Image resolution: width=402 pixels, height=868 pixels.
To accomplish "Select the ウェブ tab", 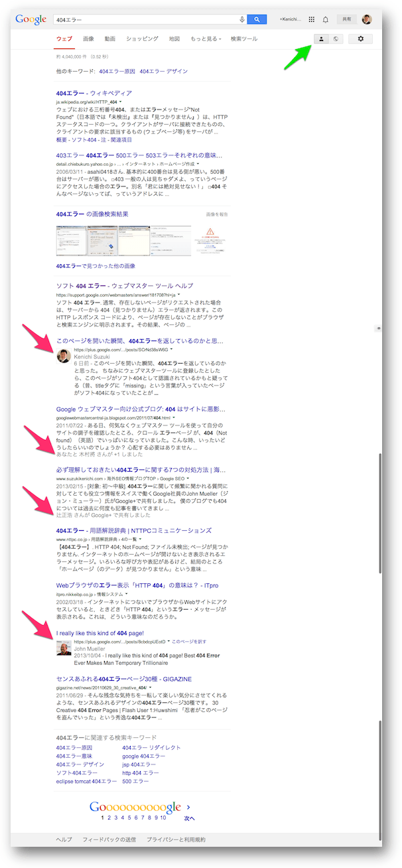I will (x=64, y=39).
